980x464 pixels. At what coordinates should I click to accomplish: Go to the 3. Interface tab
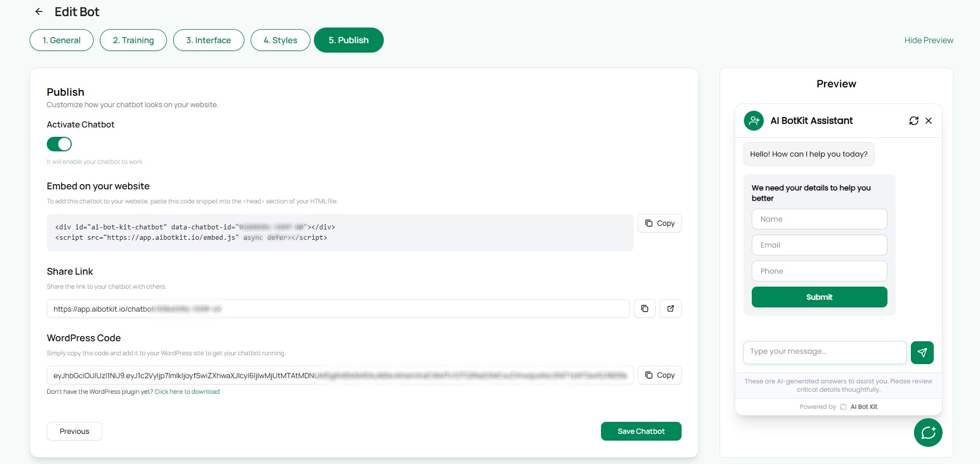(x=208, y=40)
